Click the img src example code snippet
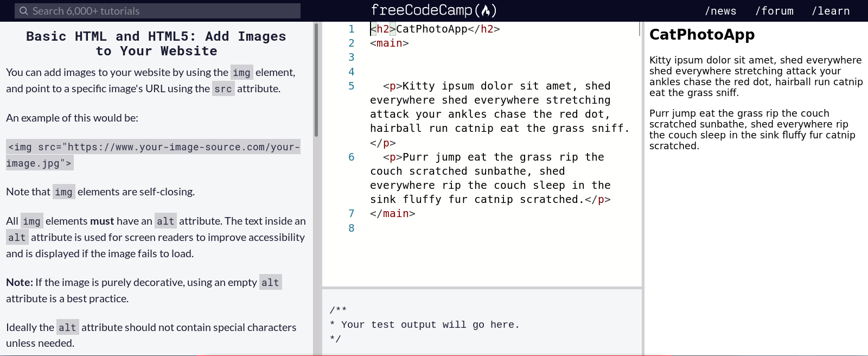The image size is (868, 356). pyautogui.click(x=153, y=155)
